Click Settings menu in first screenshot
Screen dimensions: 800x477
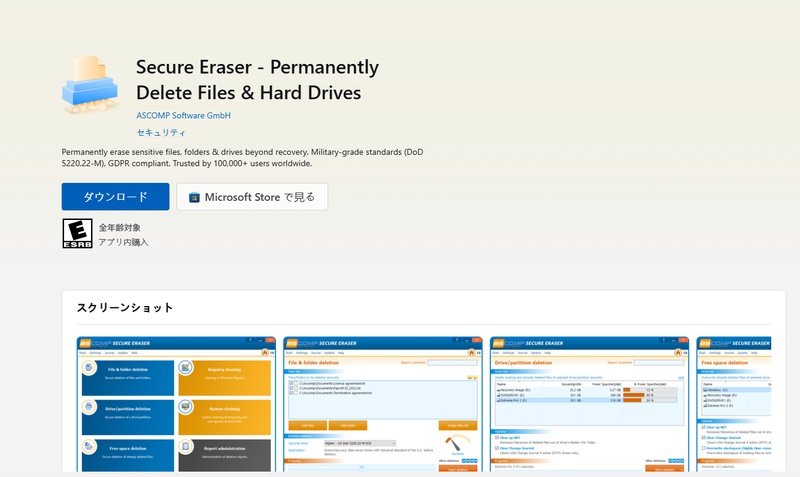(x=97, y=352)
